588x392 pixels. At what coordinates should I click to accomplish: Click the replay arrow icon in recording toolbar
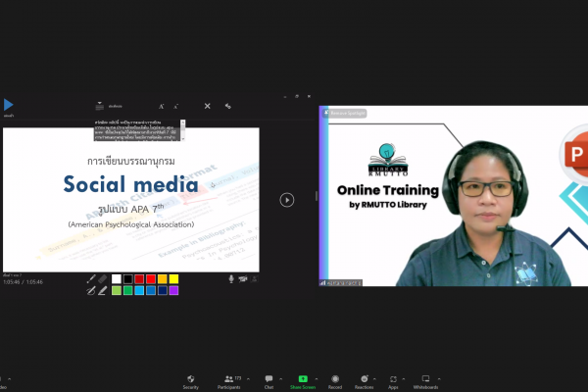pos(227,106)
